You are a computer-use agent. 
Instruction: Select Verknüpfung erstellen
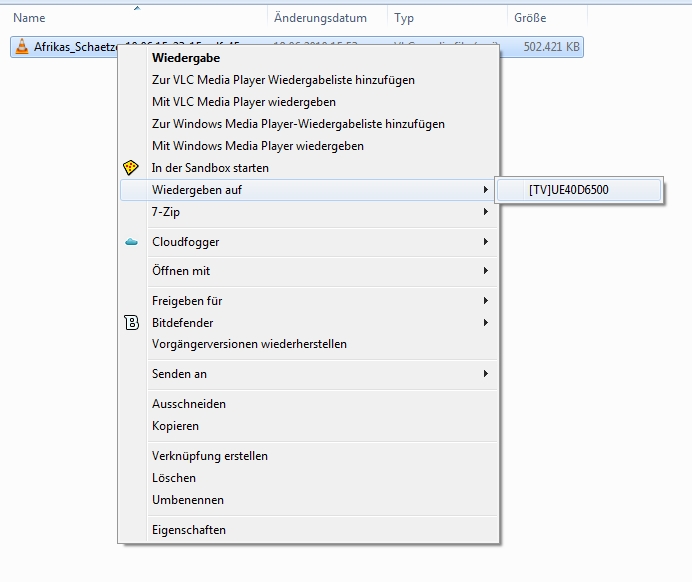pos(309,456)
